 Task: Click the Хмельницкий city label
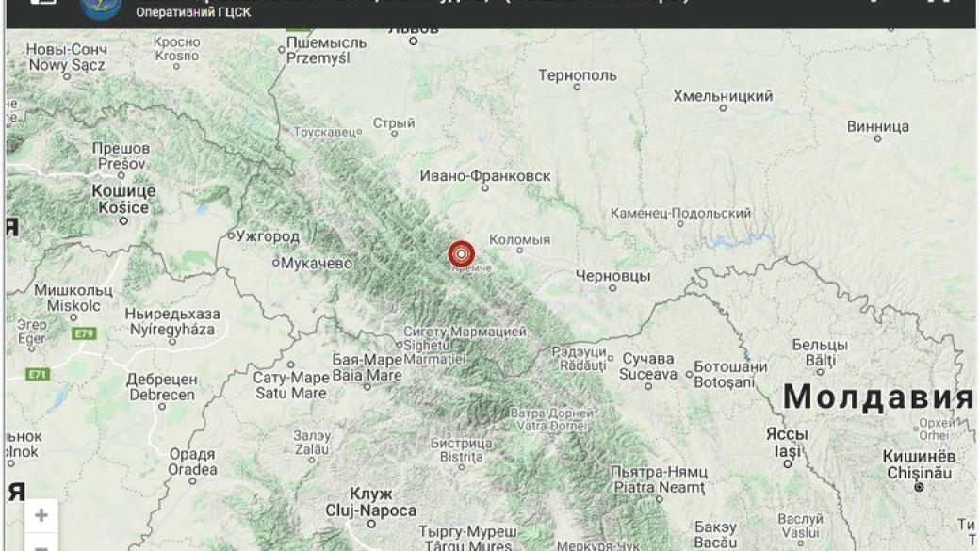723,96
